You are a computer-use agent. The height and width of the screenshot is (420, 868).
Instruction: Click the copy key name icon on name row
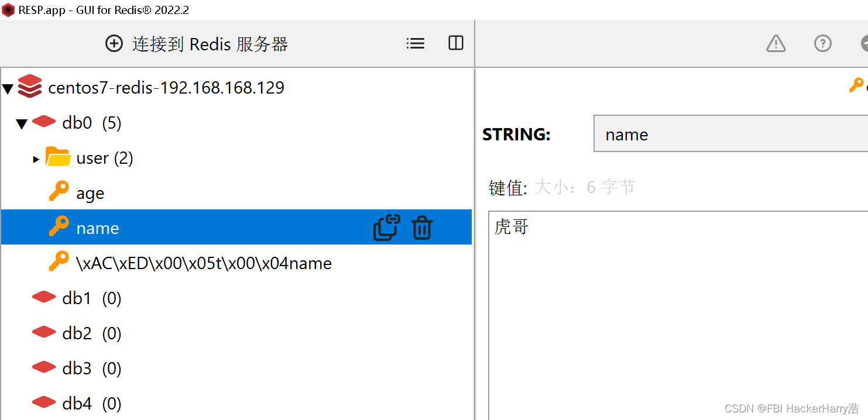(386, 228)
